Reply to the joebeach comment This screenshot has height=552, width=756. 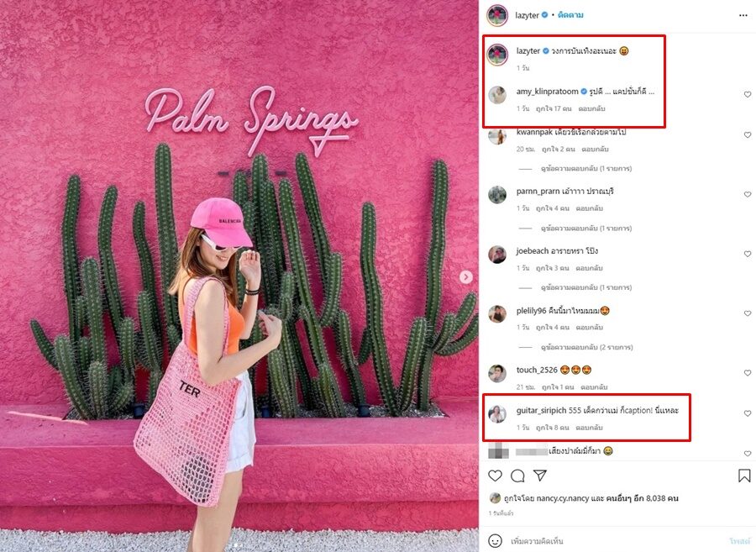pyautogui.click(x=589, y=268)
